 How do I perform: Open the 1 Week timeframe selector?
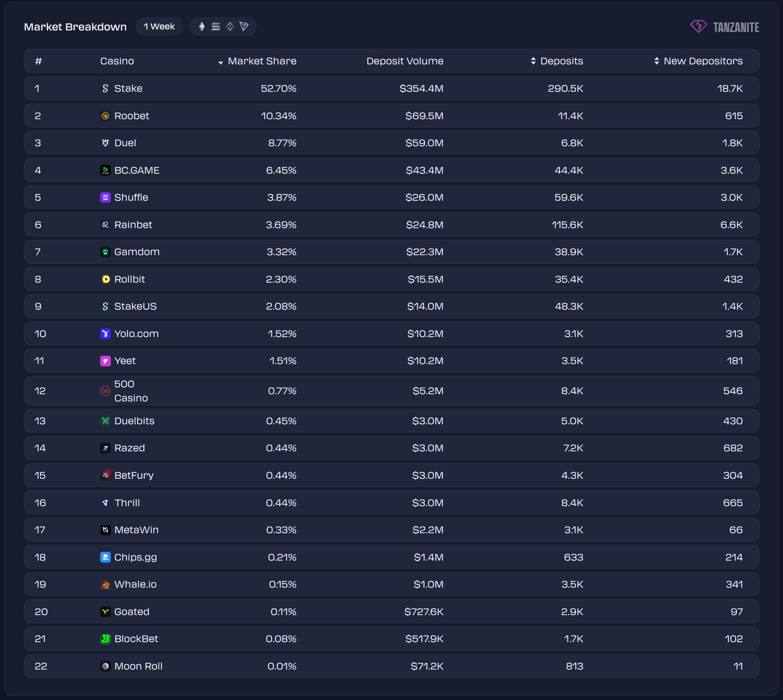point(159,27)
